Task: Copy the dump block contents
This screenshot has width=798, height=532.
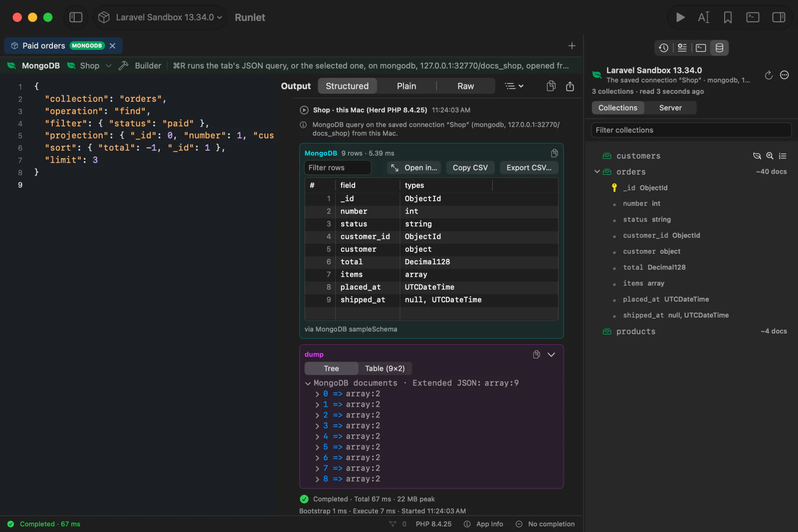Action: pyautogui.click(x=537, y=355)
